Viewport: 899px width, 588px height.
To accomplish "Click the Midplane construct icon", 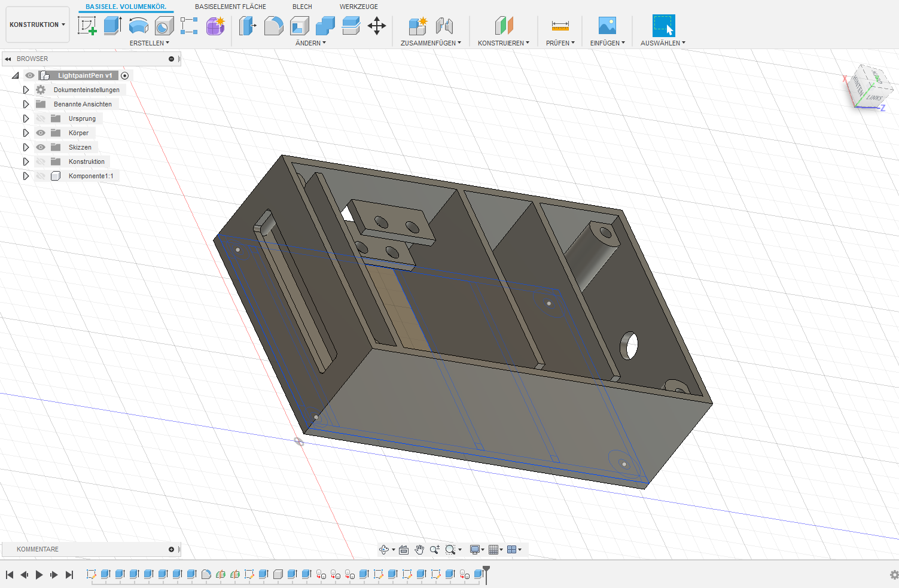I will coord(504,26).
